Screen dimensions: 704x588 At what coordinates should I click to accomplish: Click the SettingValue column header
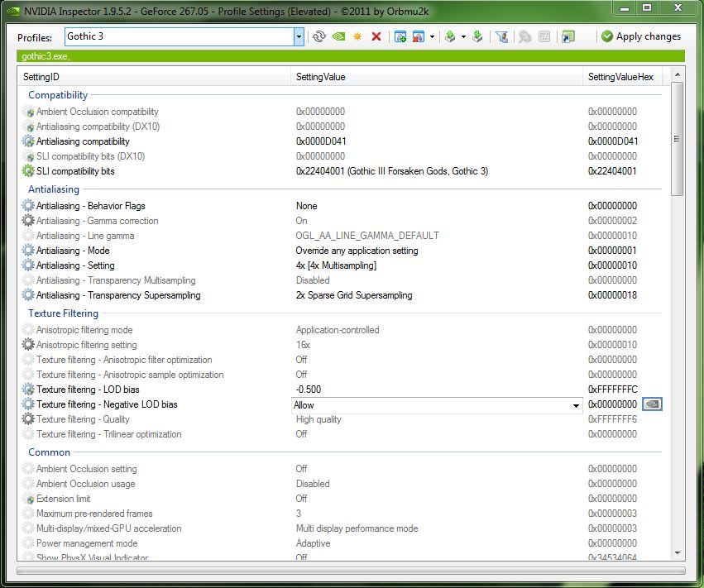pyautogui.click(x=437, y=77)
